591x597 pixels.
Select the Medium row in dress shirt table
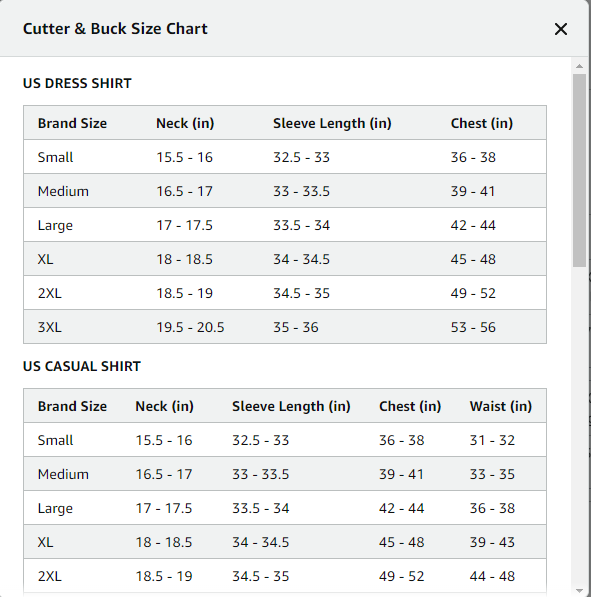pyautogui.click(x=285, y=191)
